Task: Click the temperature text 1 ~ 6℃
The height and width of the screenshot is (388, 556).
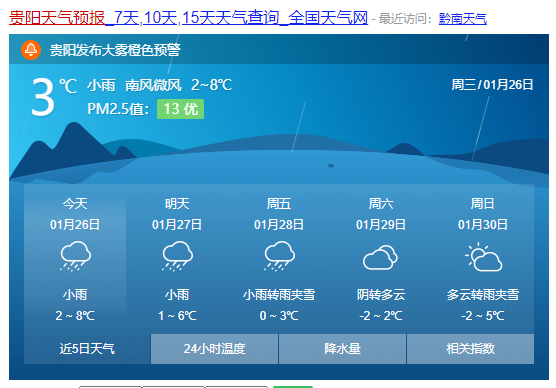Action: tap(177, 316)
